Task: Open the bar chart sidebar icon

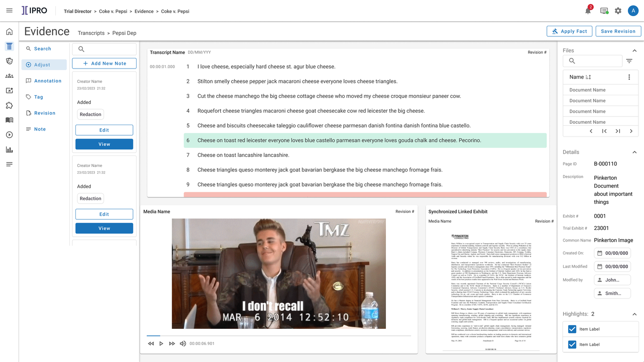Action: pyautogui.click(x=9, y=149)
